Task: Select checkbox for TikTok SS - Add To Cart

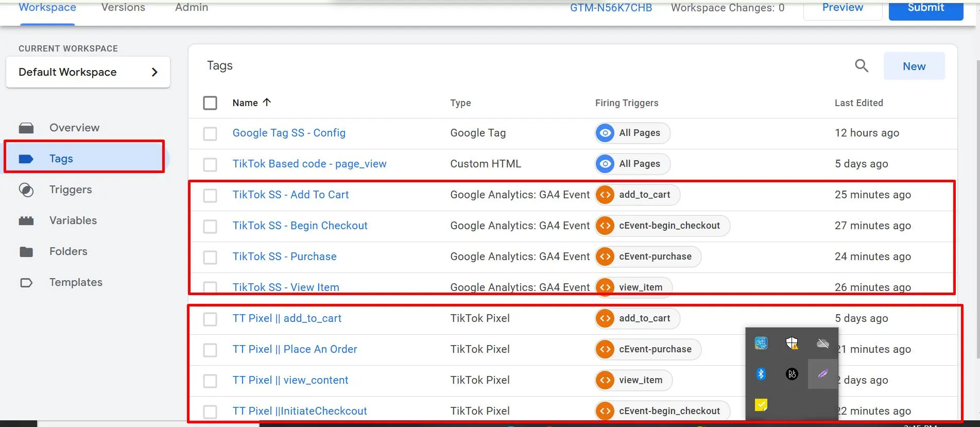Action: pos(210,196)
